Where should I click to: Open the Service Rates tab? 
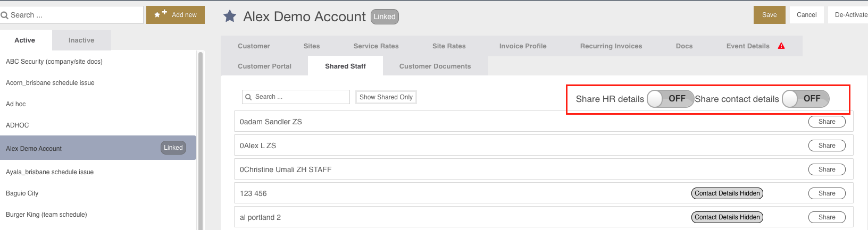point(376,46)
